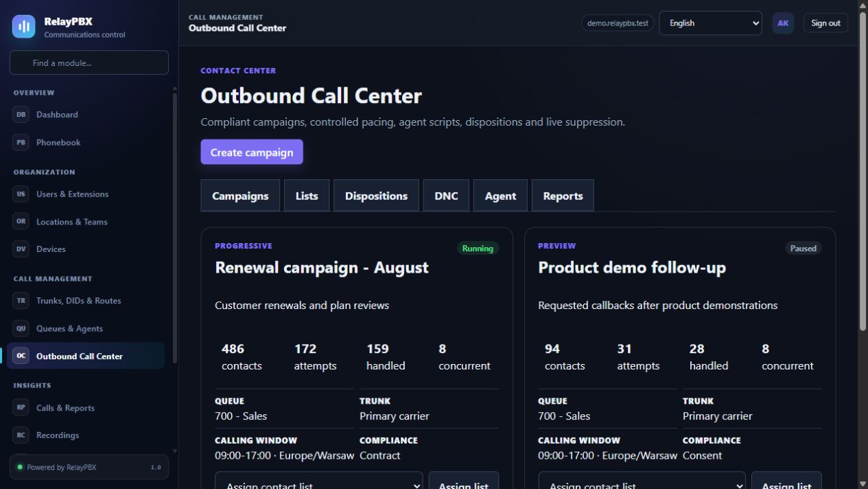Click the sidebar scrollbar

[174, 227]
